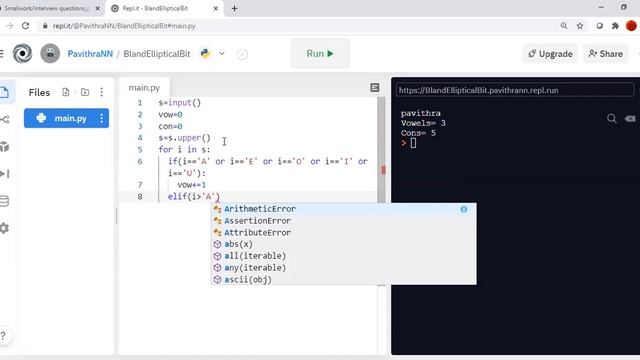This screenshot has height=360, width=640.
Task: Select any(iterable) autocomplete suggestion
Action: click(344, 268)
